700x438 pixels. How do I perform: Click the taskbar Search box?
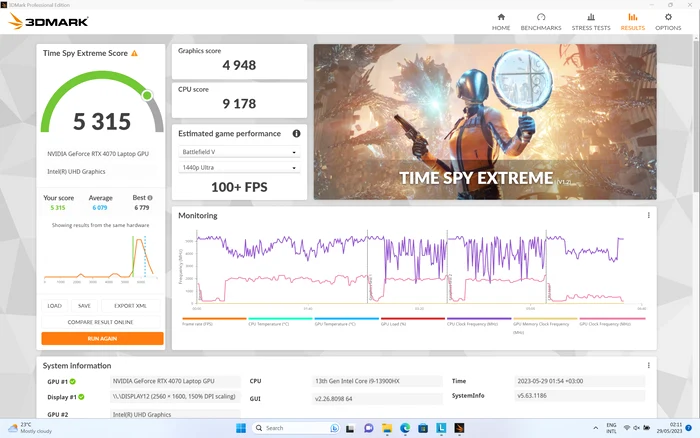click(296, 428)
